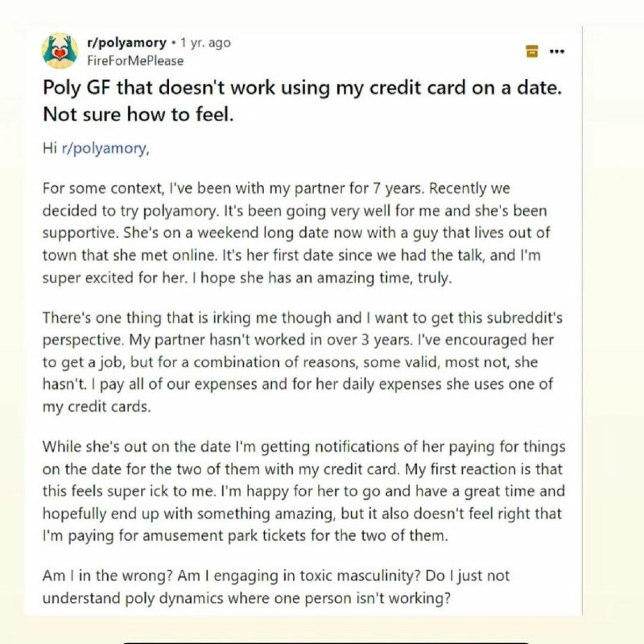
Task: Click the r/polyamory community avatar icon
Action: coord(60,51)
